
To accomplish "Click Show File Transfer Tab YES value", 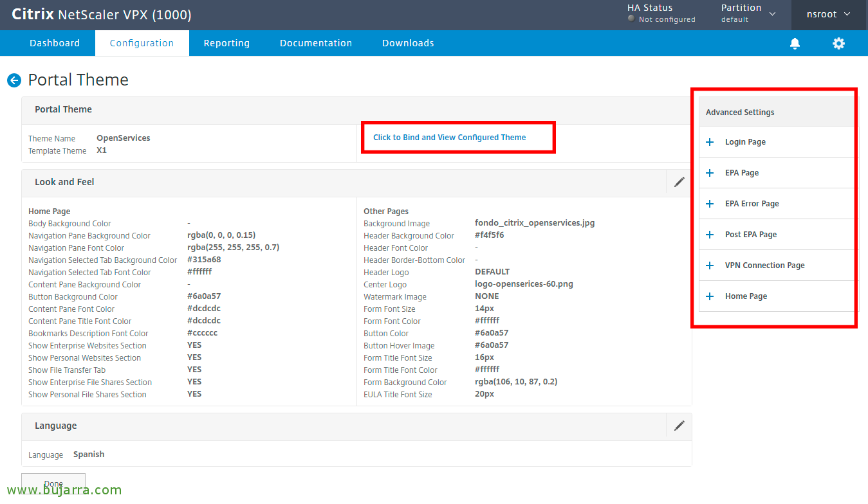I will coord(194,370).
